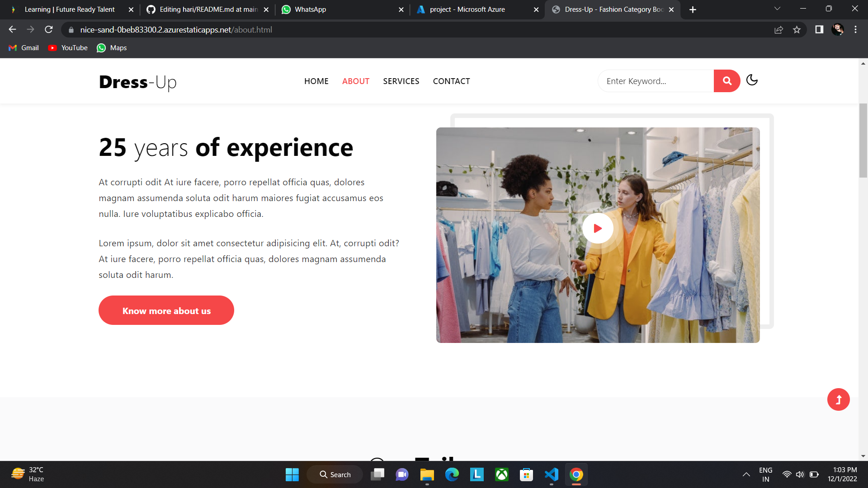Go to the CONTACT page
This screenshot has height=488, width=868.
(451, 81)
